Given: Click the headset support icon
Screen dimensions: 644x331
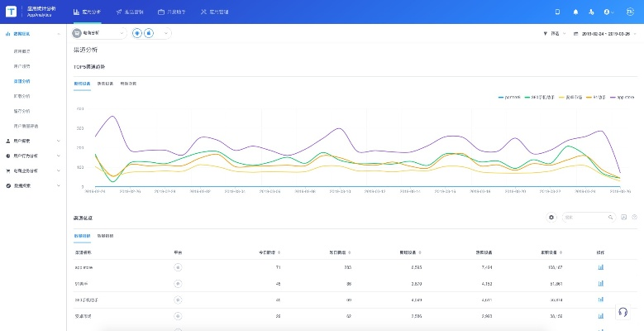Looking at the screenshot, I should (x=622, y=312).
